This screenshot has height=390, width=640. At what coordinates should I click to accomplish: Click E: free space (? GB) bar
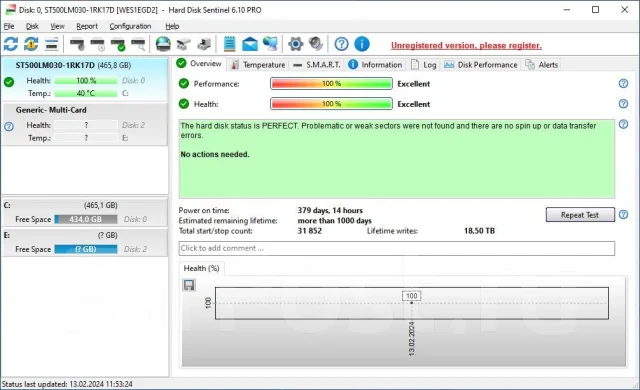click(x=86, y=249)
